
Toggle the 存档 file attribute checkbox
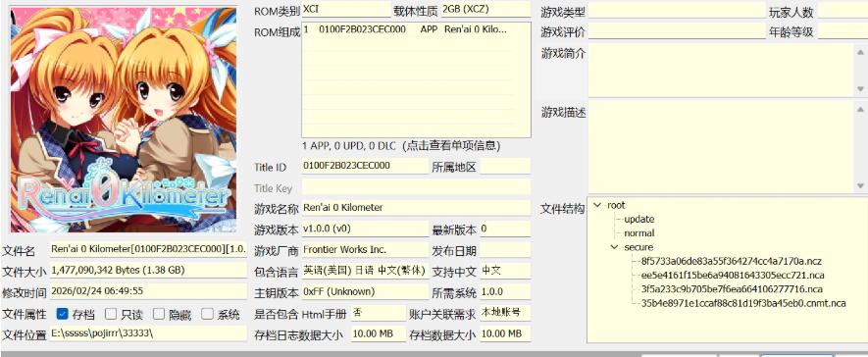tap(63, 314)
